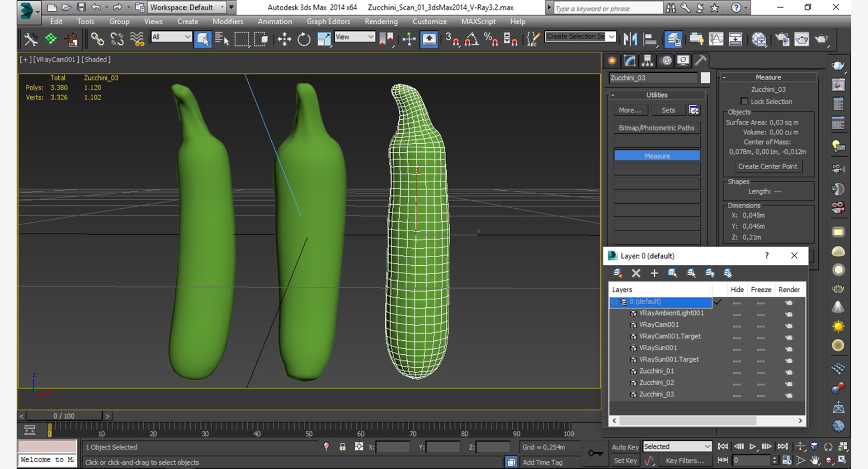868x469 pixels.
Task: Open the Rendering menu
Action: coord(381,21)
